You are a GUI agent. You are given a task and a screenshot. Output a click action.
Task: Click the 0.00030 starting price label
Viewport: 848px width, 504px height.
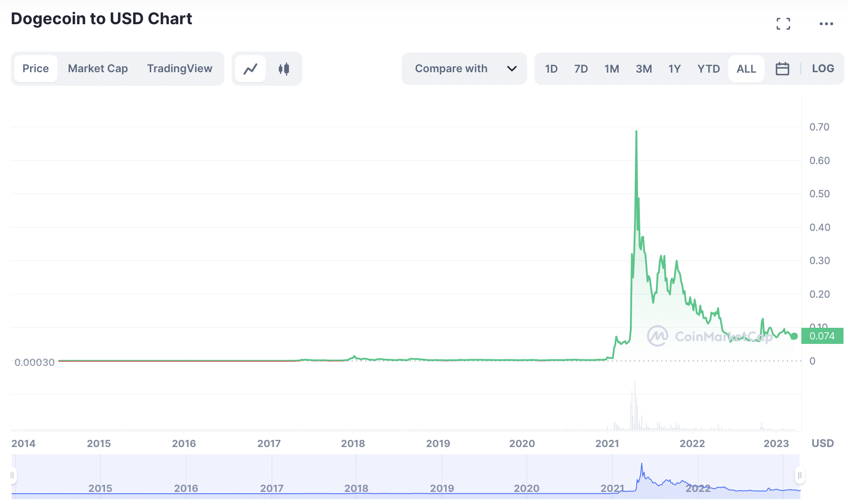pyautogui.click(x=35, y=362)
